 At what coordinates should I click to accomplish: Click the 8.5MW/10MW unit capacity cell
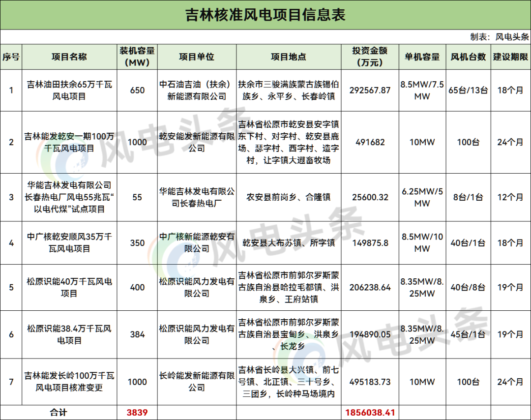pyautogui.click(x=422, y=243)
